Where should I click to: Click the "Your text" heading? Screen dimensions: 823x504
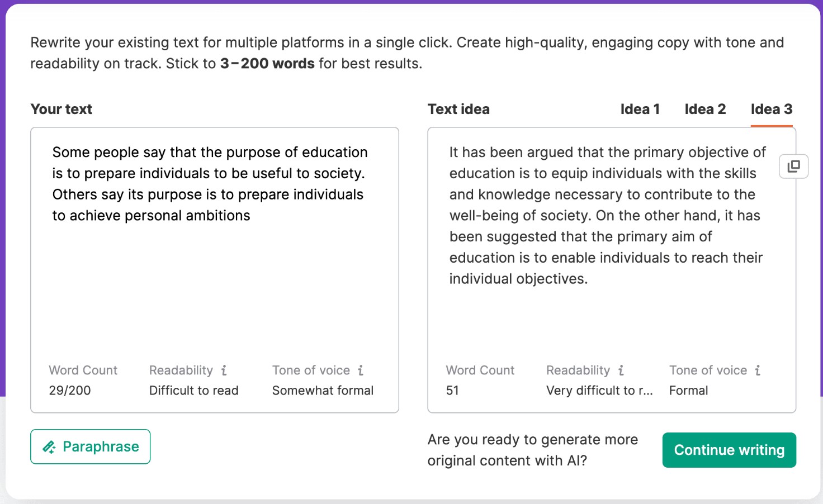(x=62, y=110)
